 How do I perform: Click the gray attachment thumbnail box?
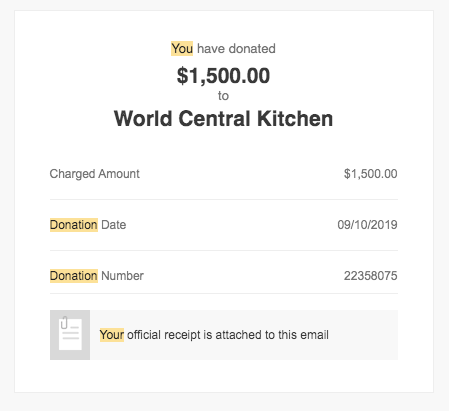coord(70,335)
